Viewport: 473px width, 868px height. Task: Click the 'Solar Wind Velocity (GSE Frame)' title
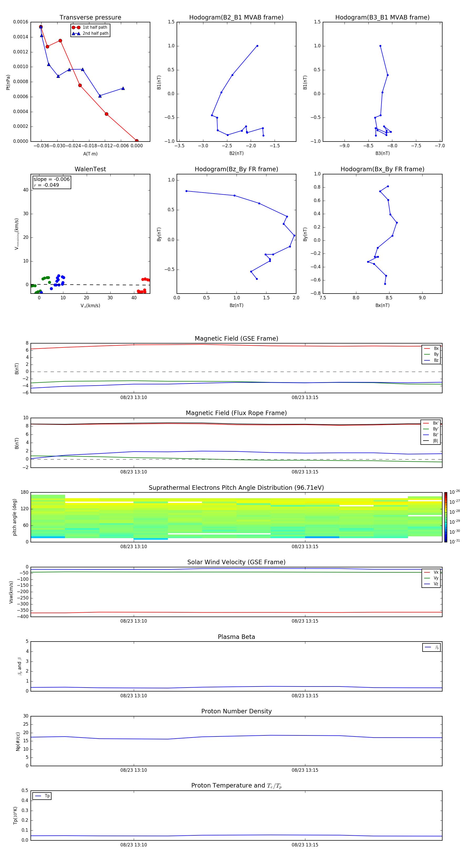pos(236,562)
